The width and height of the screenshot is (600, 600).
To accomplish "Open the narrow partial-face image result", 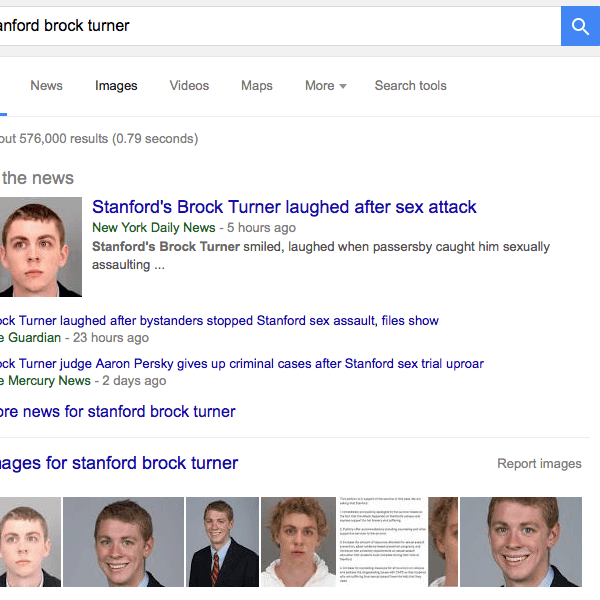I will coord(443,542).
